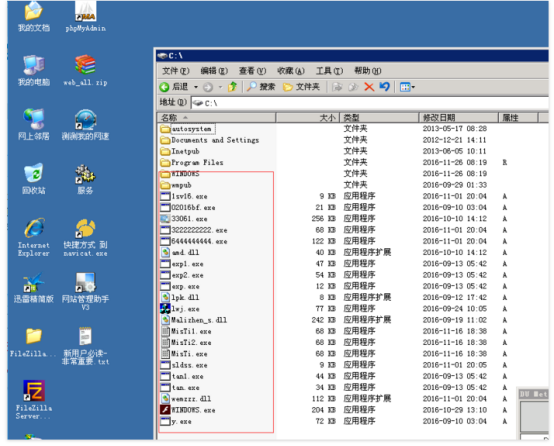
Task: Select the Program Files folder
Action: point(192,163)
